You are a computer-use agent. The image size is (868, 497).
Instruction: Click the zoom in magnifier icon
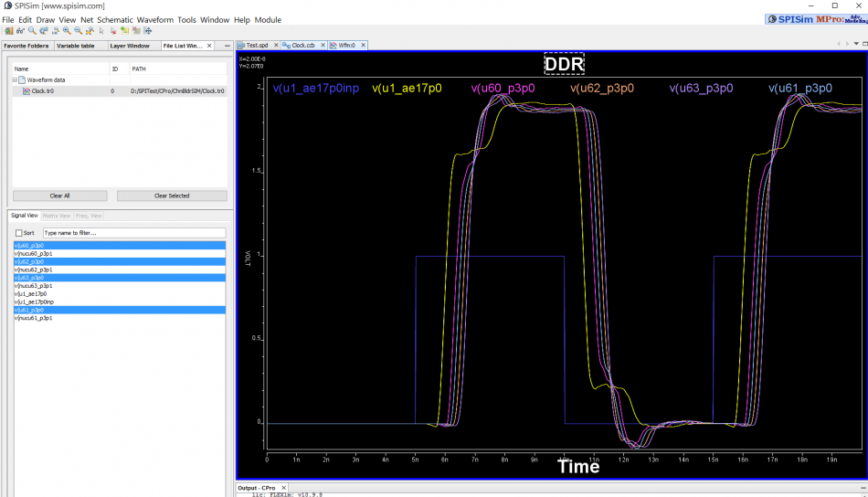point(67,30)
